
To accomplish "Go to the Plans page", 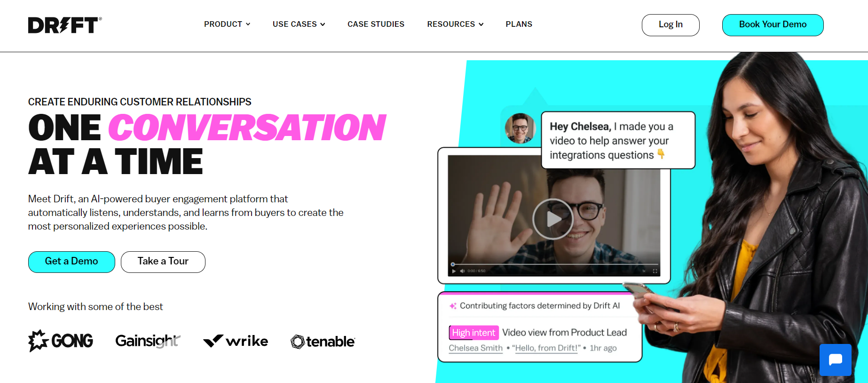I will click(x=519, y=24).
